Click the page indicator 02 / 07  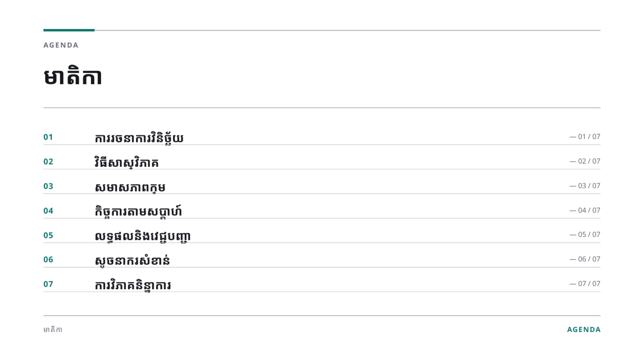[585, 161]
